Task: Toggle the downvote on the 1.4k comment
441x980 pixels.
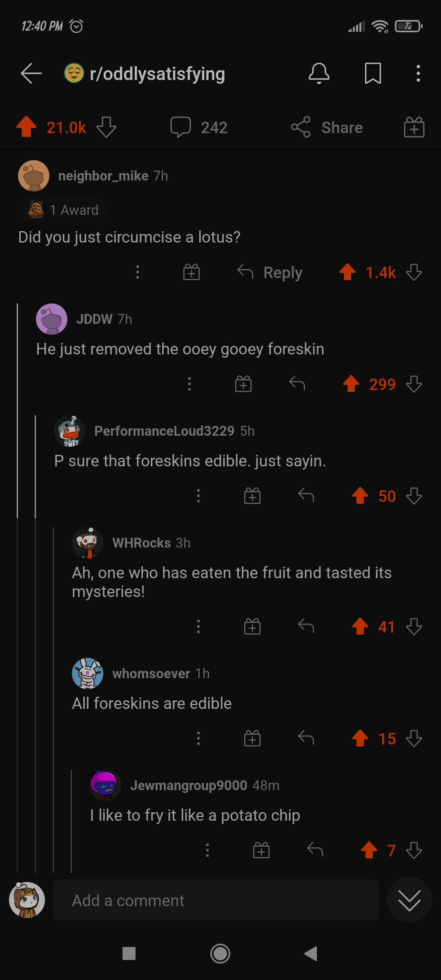Action: click(x=414, y=272)
